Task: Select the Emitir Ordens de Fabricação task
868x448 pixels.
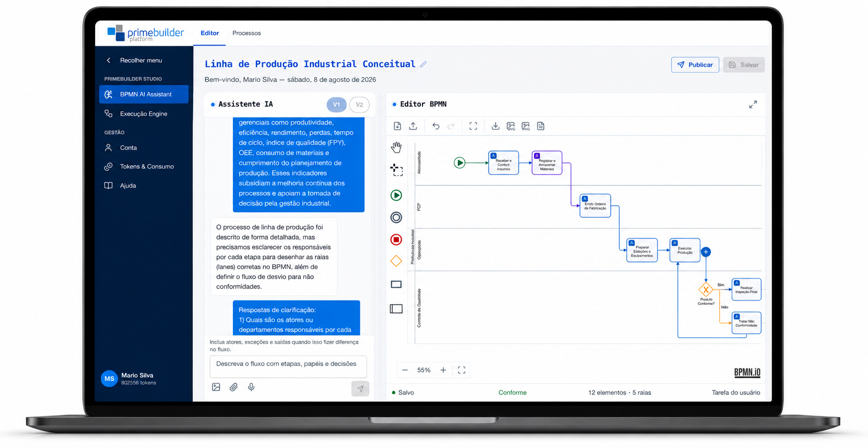Action: (595, 206)
